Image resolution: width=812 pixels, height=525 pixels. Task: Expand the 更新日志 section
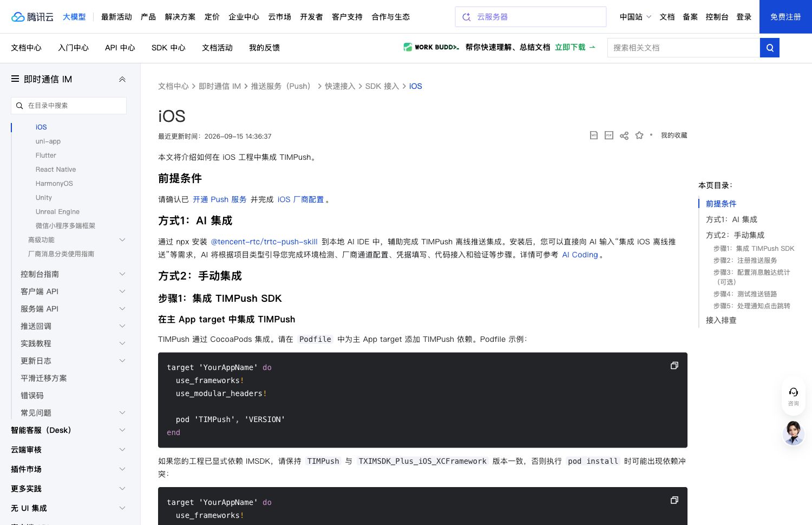coord(122,361)
